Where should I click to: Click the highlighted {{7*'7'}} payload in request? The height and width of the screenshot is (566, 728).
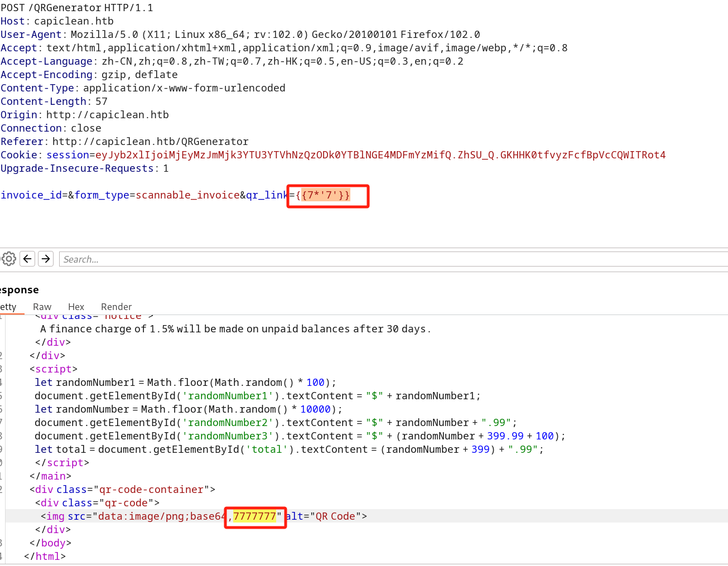(325, 195)
